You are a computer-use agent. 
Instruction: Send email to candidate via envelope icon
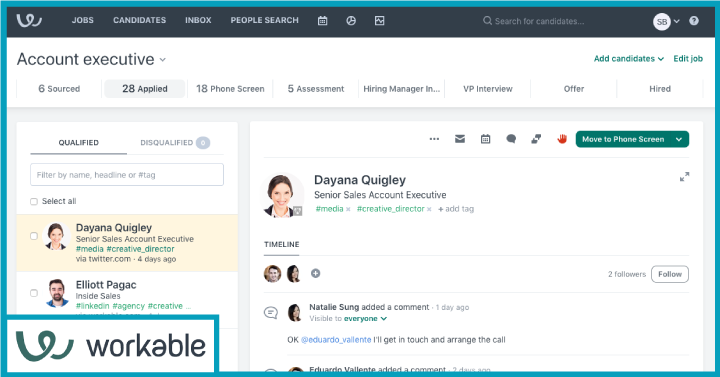[460, 139]
